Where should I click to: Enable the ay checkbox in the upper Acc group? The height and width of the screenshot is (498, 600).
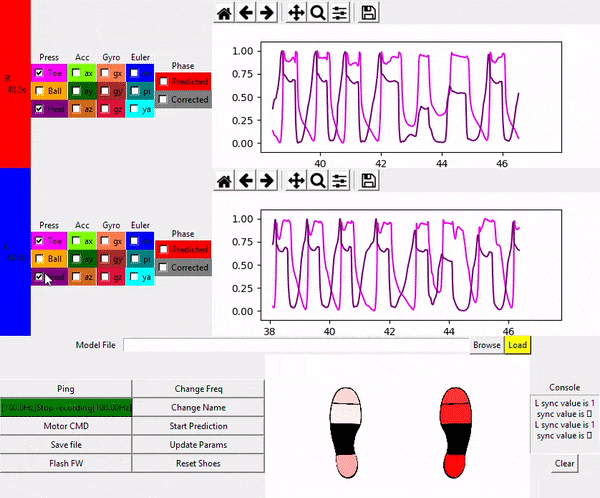tap(76, 91)
